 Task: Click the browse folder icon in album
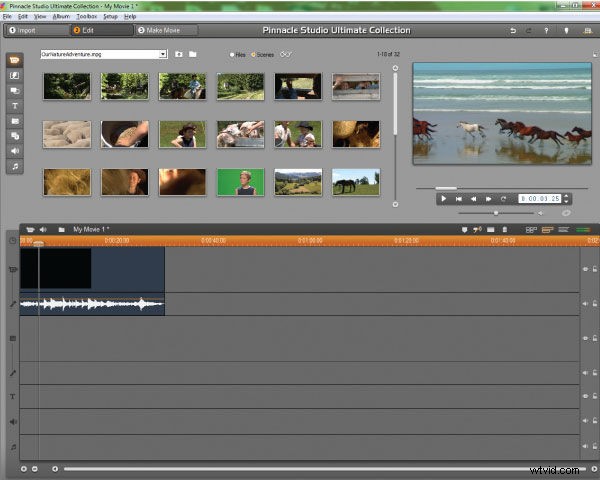point(192,54)
